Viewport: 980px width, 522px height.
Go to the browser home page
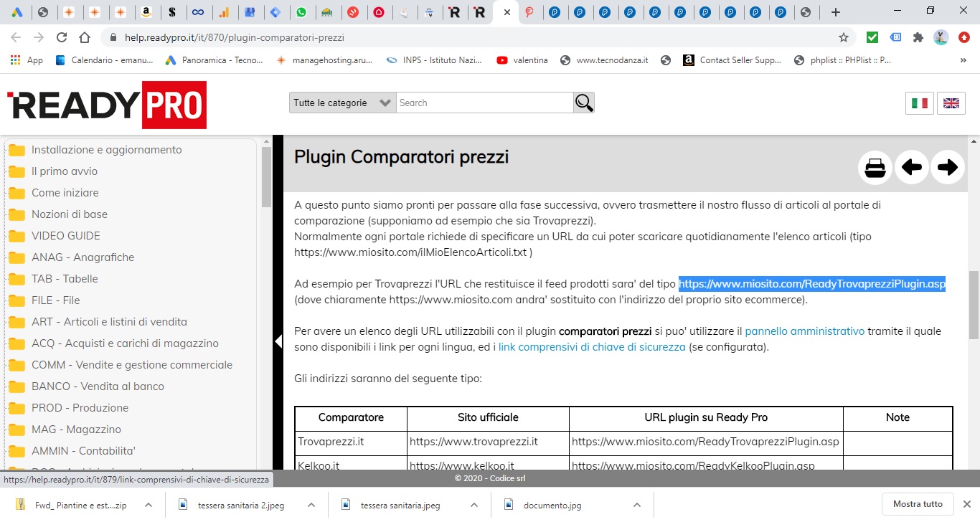85,37
